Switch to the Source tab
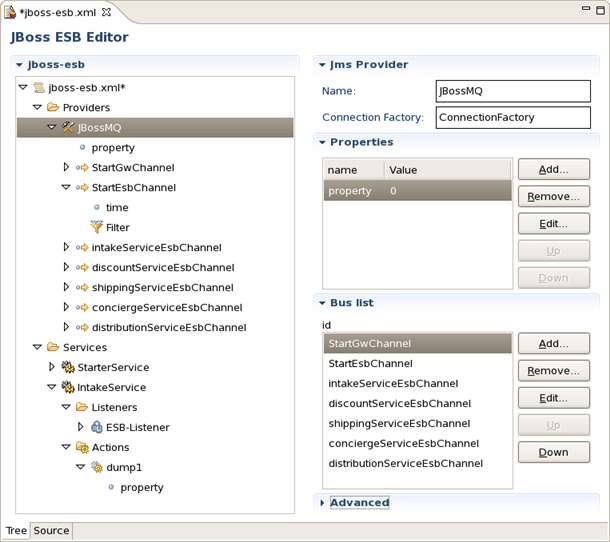The image size is (610, 542). [51, 531]
